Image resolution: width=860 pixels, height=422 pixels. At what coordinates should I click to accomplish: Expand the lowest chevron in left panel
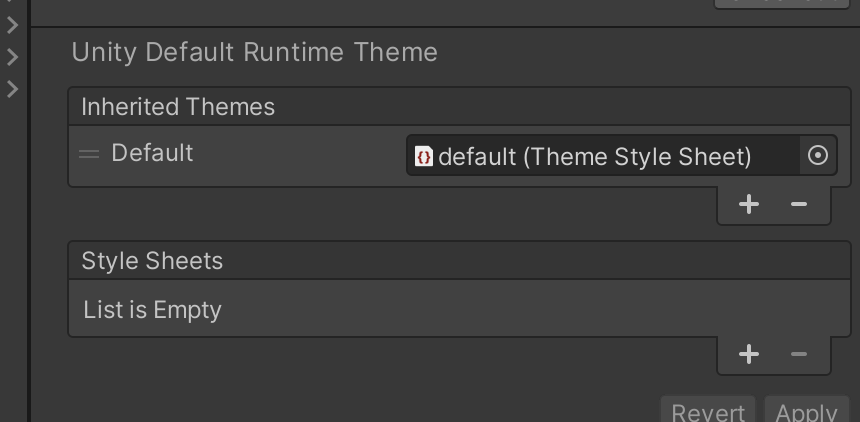[13, 89]
